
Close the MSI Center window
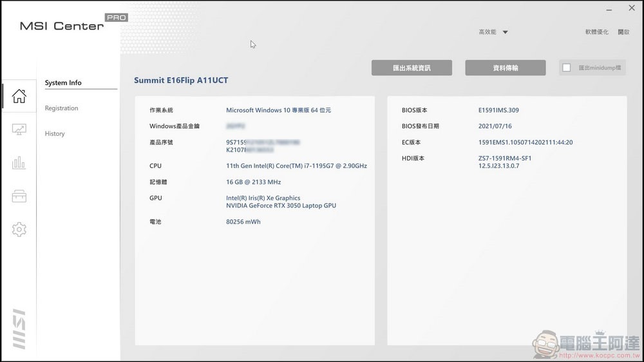pyautogui.click(x=631, y=8)
